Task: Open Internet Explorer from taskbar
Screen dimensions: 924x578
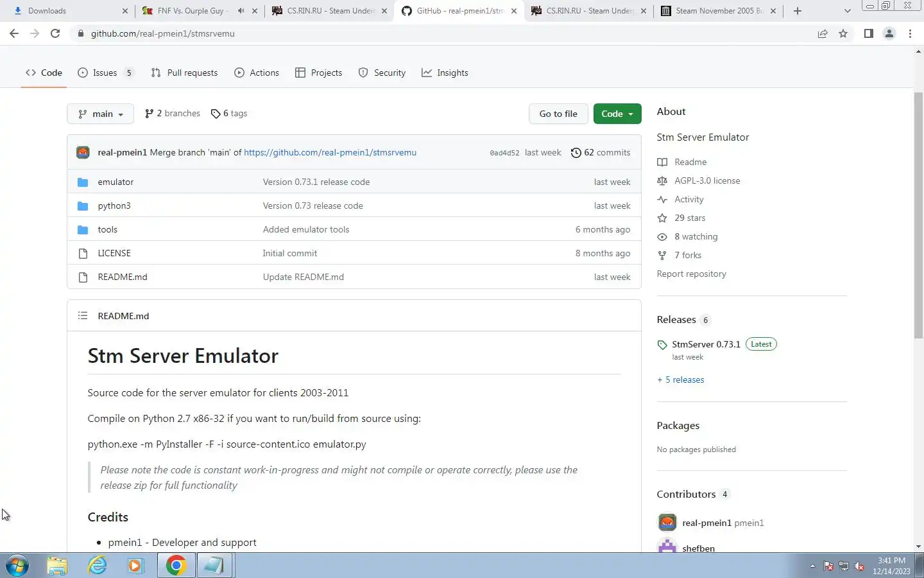Action: (x=97, y=566)
